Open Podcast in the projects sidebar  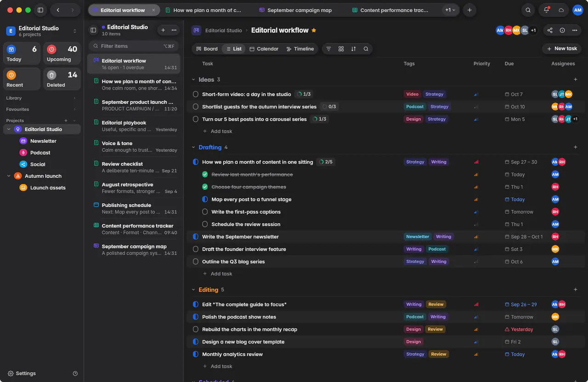pos(41,153)
